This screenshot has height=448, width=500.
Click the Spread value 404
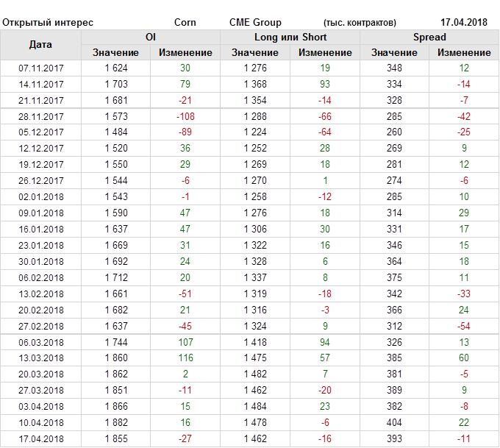click(395, 423)
